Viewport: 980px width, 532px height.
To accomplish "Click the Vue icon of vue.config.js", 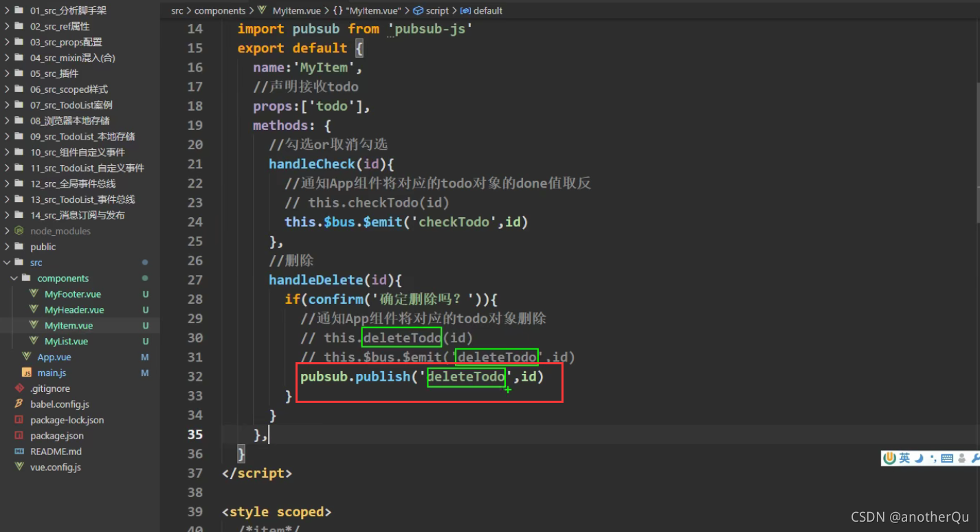I will (x=19, y=467).
